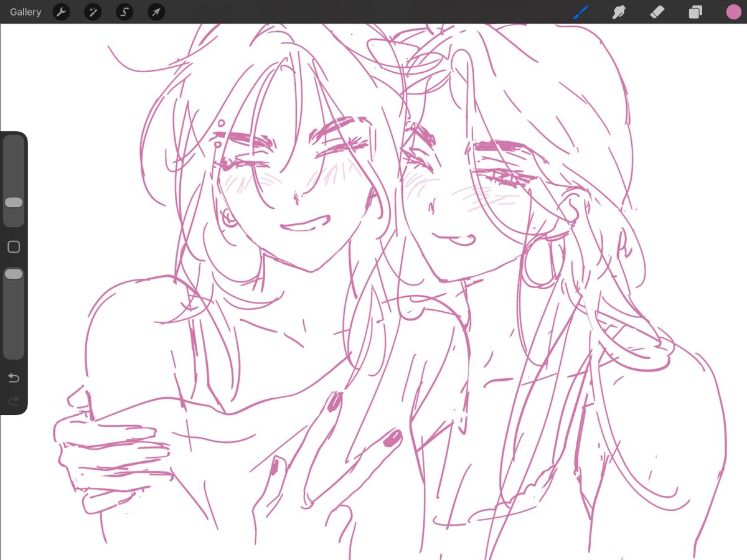Select the Brush tool
The height and width of the screenshot is (560, 747).
pos(581,12)
